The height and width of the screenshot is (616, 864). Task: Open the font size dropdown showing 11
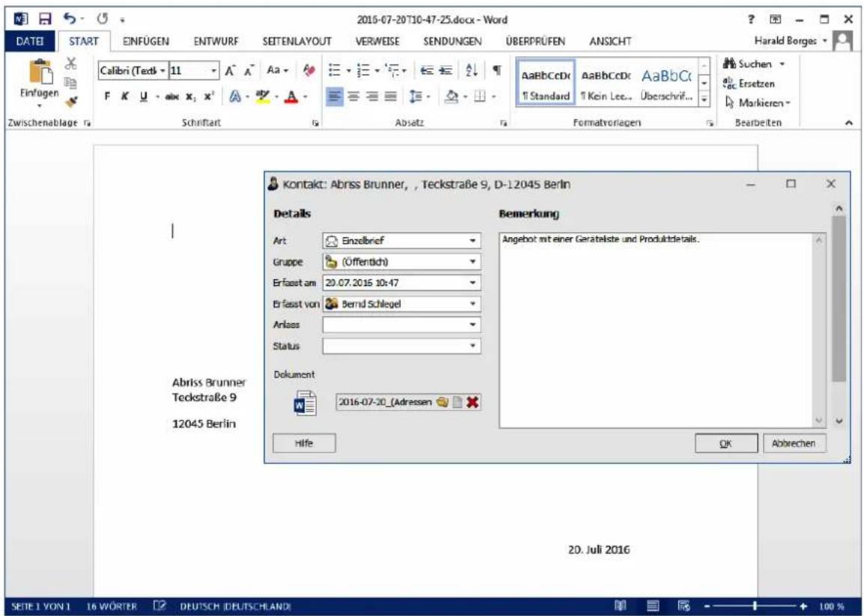214,70
